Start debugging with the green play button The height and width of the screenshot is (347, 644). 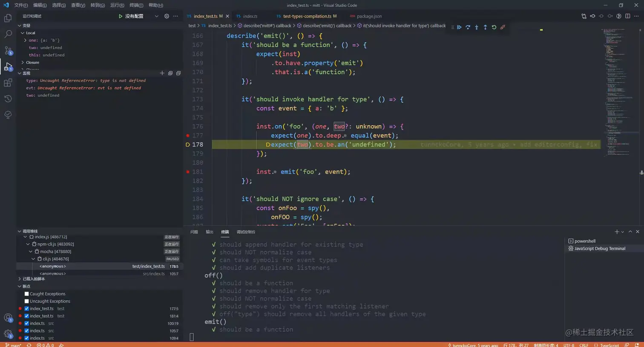tap(121, 16)
